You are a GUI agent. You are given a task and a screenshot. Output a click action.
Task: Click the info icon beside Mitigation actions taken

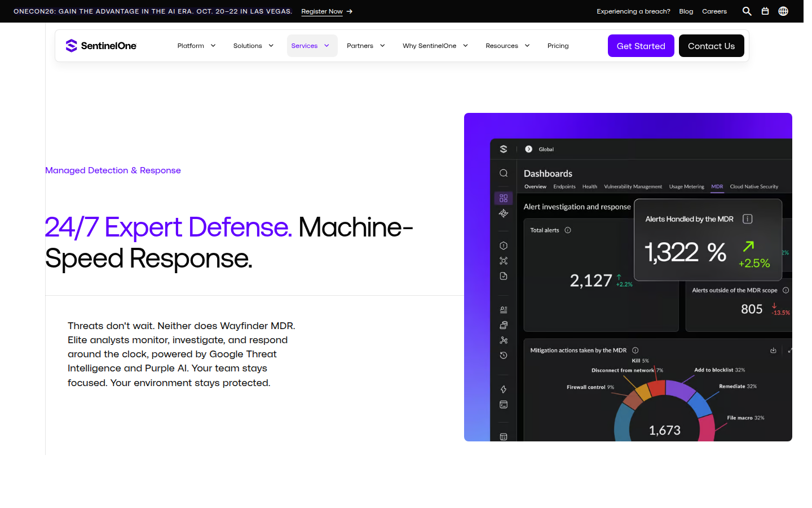636,351
